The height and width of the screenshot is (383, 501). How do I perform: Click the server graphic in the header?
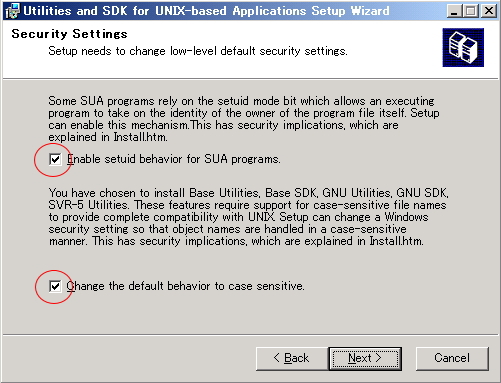pos(463,47)
